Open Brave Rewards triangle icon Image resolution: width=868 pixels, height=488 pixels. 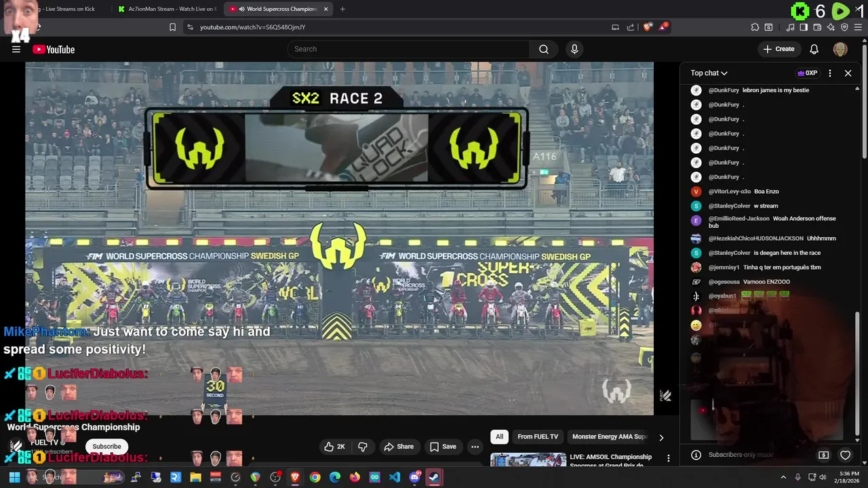663,27
